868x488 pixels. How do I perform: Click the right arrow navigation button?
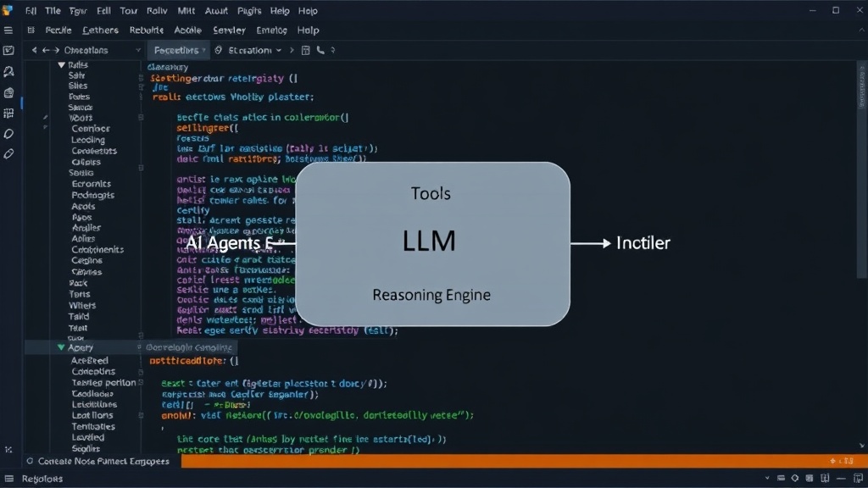click(56, 50)
